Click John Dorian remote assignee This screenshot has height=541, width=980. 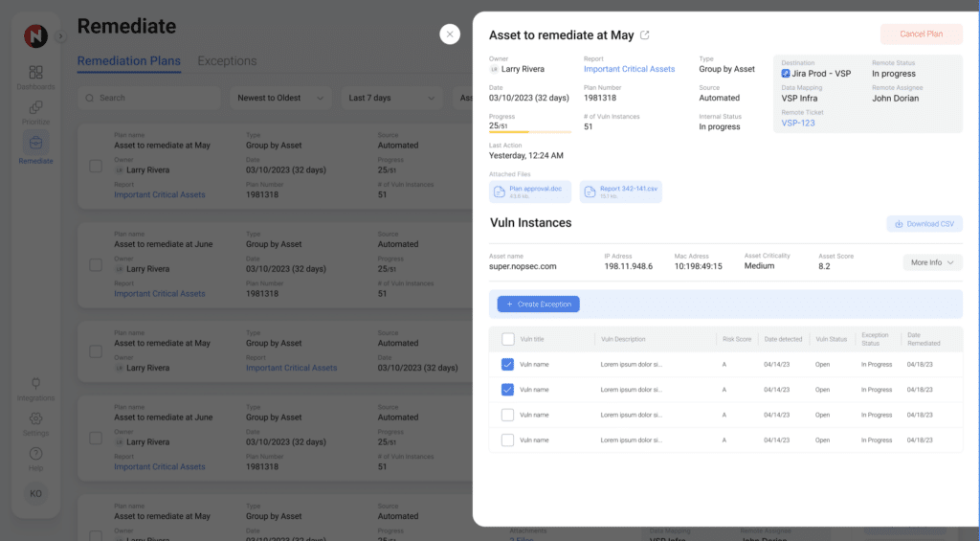click(896, 99)
